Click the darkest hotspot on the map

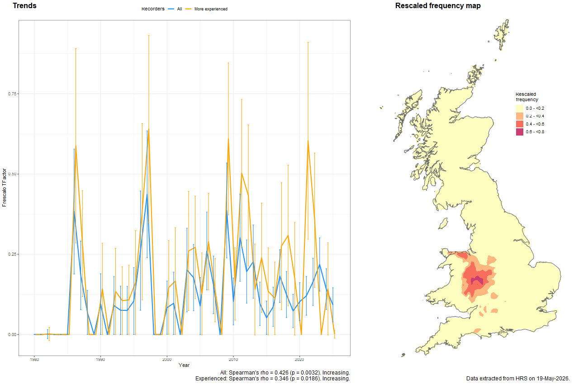(x=477, y=281)
